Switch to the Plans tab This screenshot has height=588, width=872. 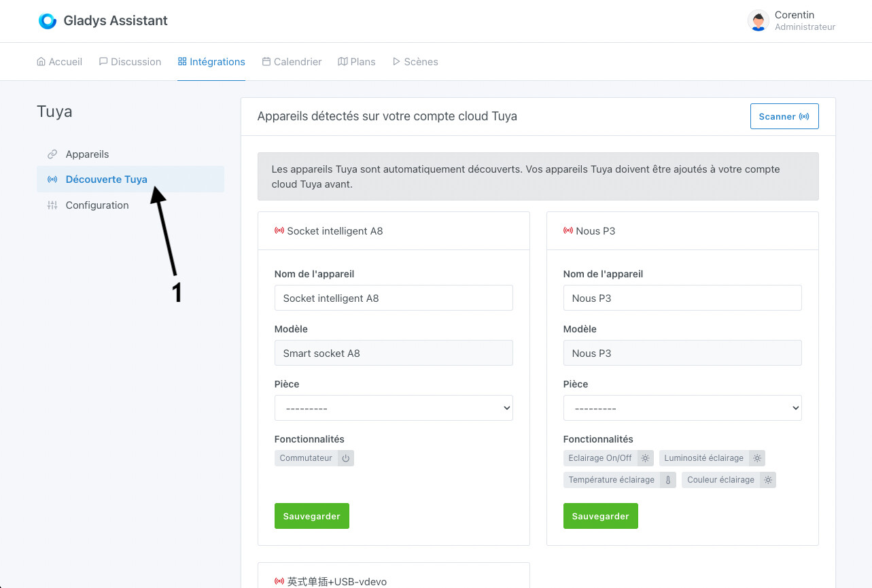tap(357, 61)
